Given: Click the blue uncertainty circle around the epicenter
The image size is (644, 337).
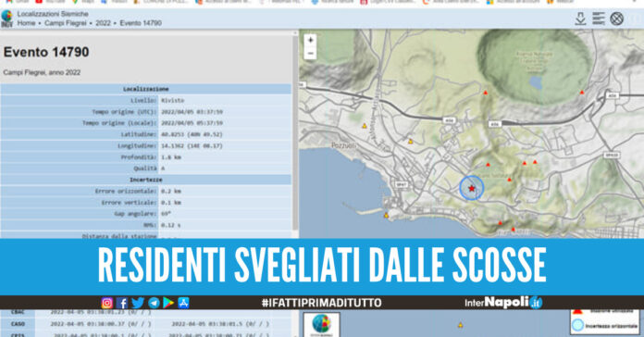Looking at the screenshot, I should [x=472, y=188].
